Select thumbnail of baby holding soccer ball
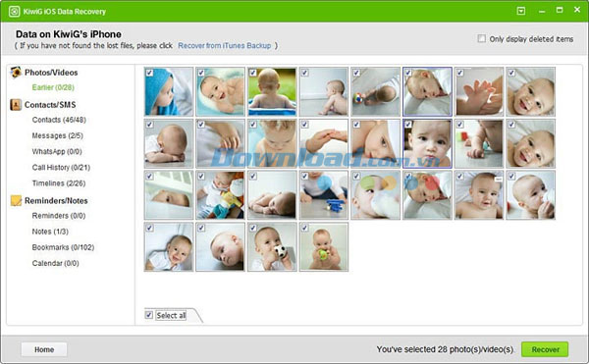589x364 pixels. coord(272,246)
